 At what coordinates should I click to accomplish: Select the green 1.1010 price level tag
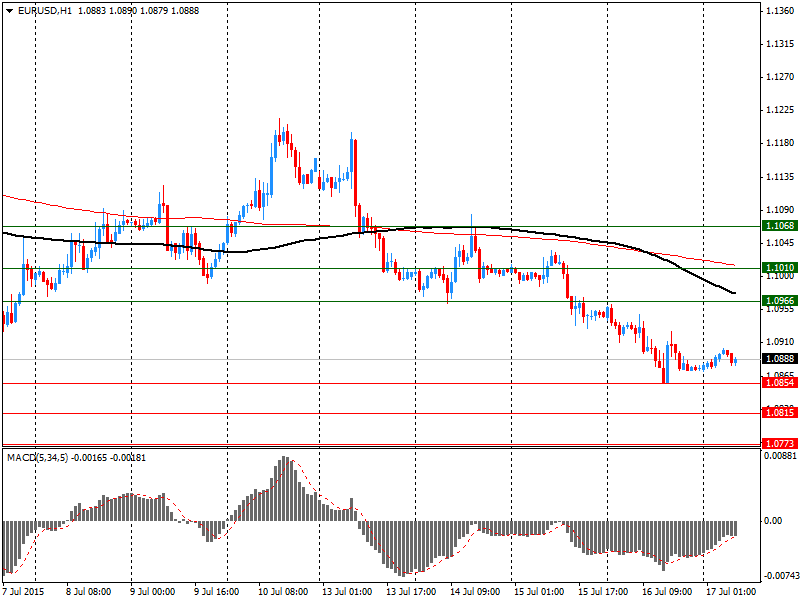(779, 268)
